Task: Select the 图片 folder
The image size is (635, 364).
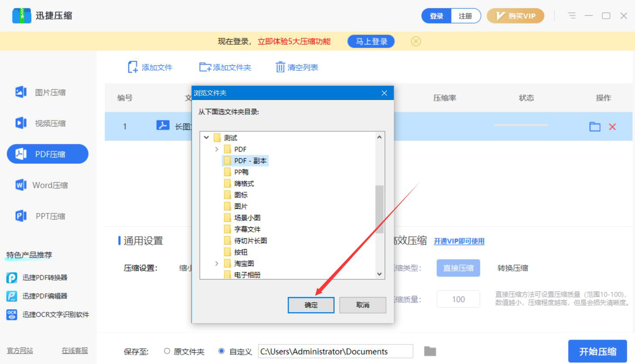Action: click(236, 206)
